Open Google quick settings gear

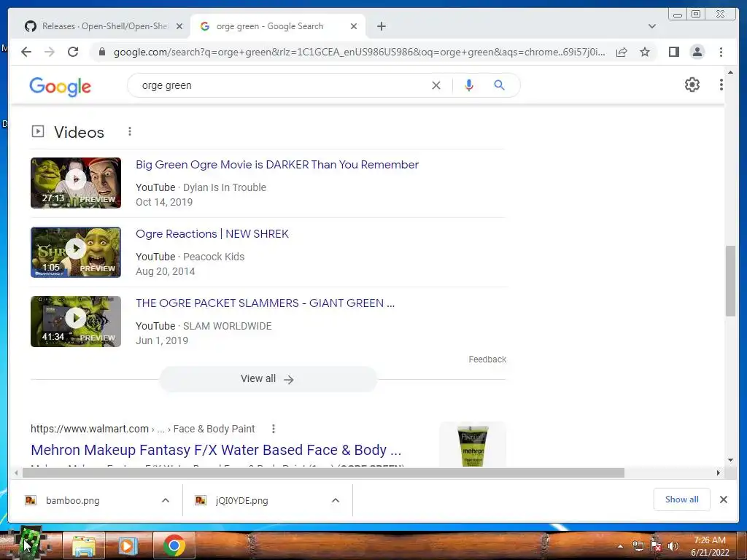click(x=692, y=85)
